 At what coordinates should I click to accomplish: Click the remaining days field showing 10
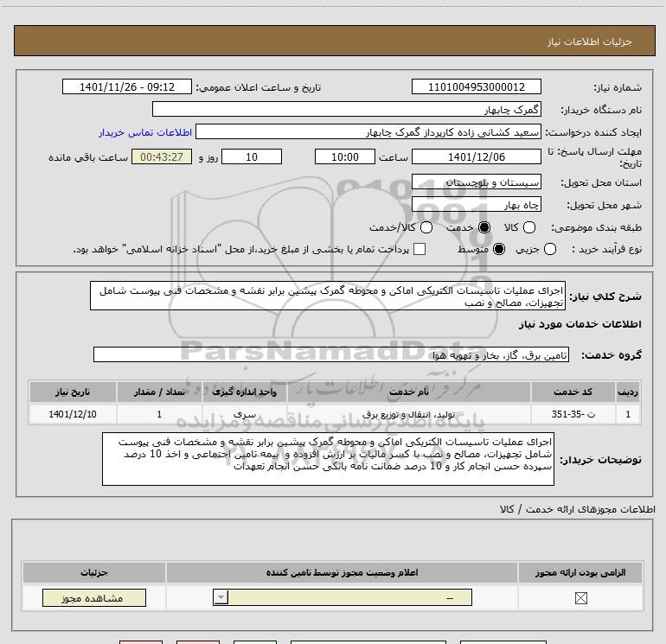[252, 156]
